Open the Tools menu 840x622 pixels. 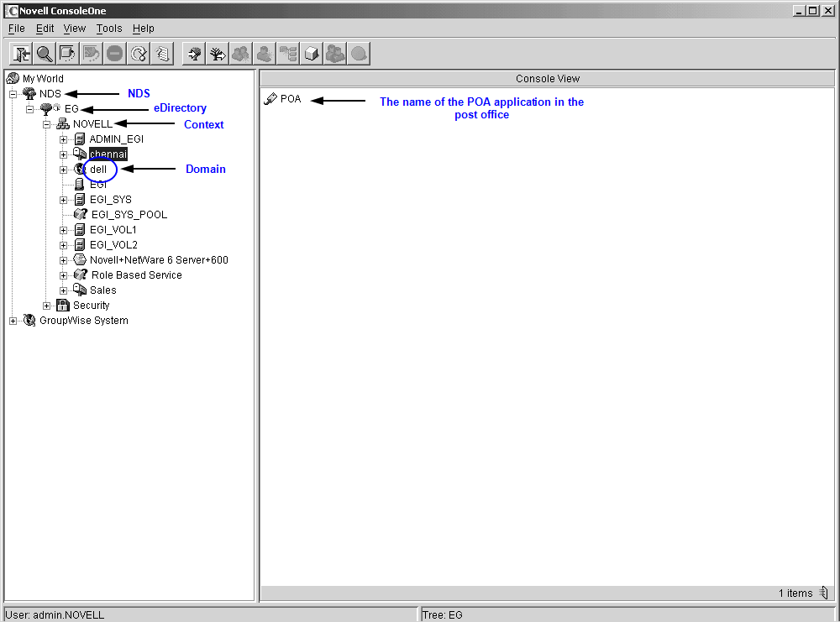[109, 29]
